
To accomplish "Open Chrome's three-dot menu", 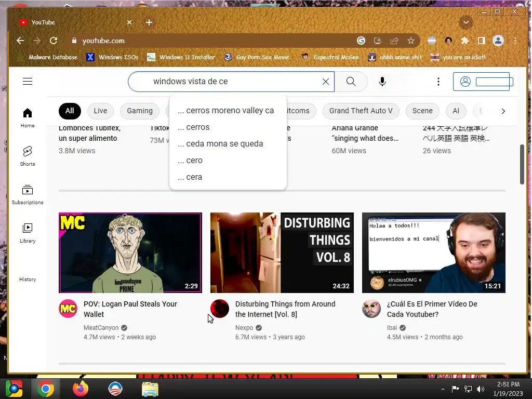I will pyautogui.click(x=515, y=41).
